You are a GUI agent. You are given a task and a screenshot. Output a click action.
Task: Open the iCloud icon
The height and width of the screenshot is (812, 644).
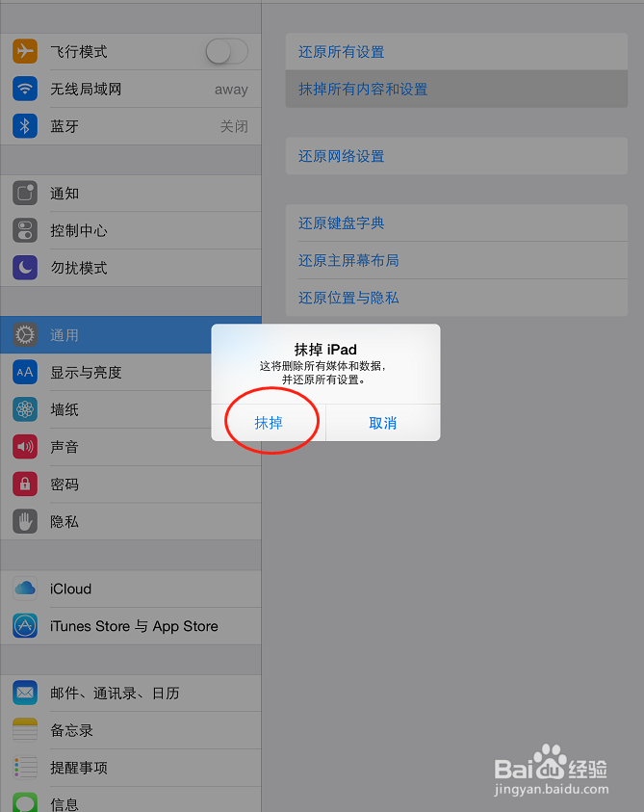(x=25, y=589)
